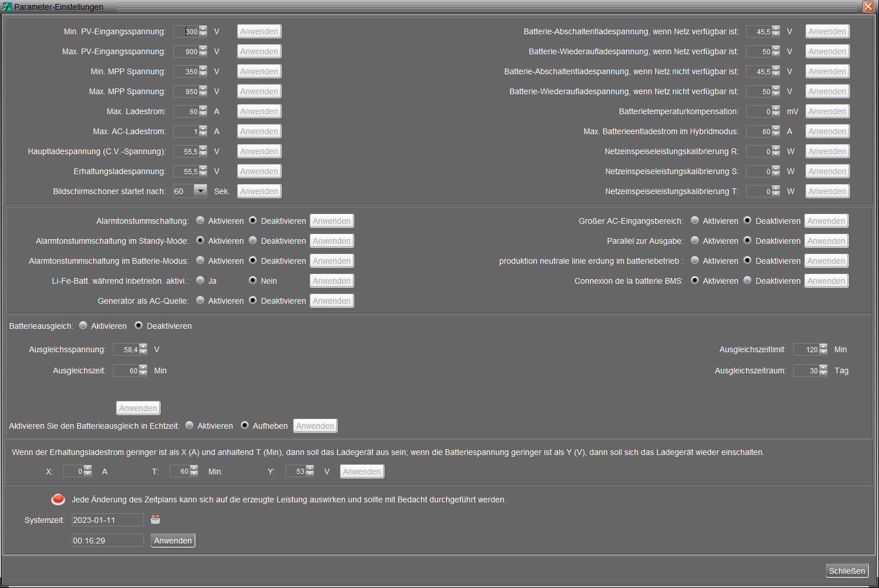Click the Max. Batterieentladestrom im Hybridmodus stepper
Viewport: 879px width, 588px height.
point(776,131)
